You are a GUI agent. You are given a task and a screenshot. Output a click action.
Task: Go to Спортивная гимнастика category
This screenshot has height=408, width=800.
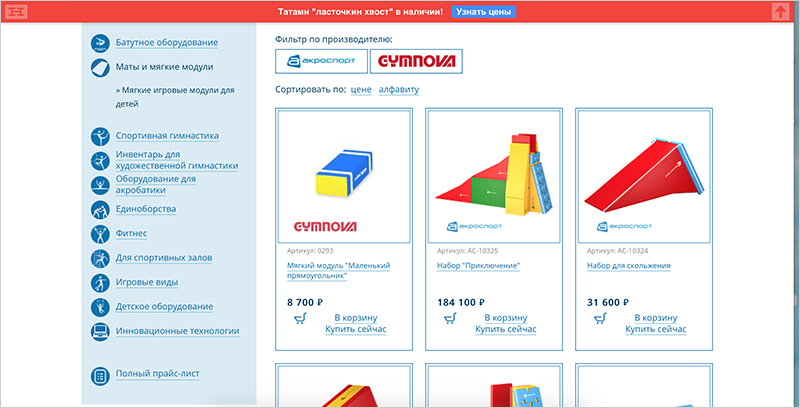pos(167,136)
